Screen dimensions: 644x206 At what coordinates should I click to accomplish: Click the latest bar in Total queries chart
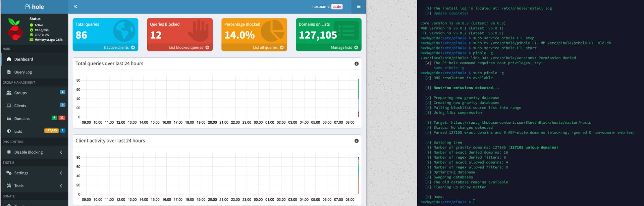click(x=358, y=98)
